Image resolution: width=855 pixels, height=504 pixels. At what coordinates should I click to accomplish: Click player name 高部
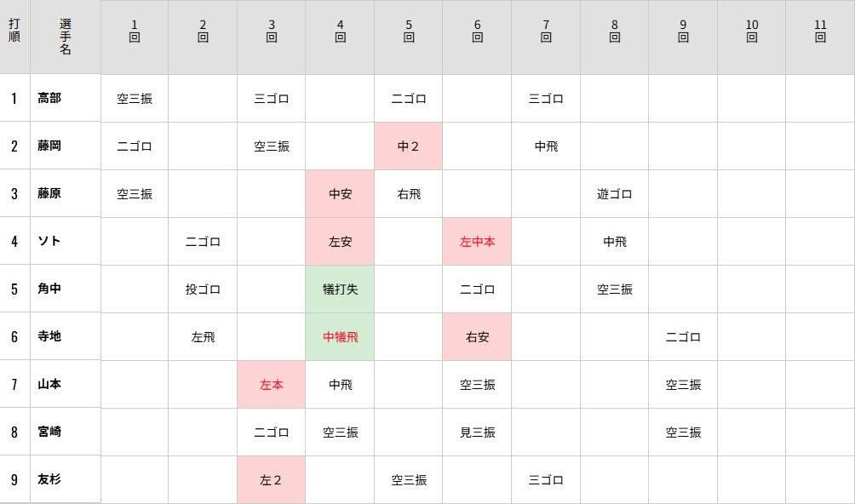coord(49,98)
